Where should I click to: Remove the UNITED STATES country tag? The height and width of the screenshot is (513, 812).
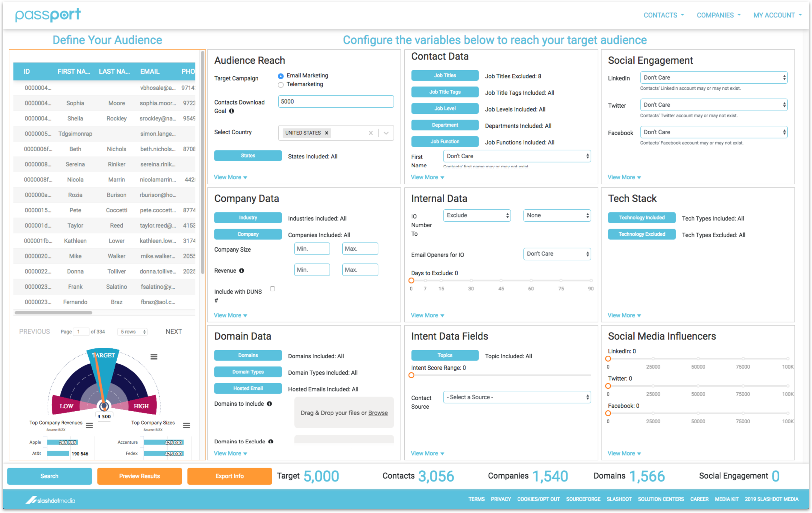click(x=326, y=133)
